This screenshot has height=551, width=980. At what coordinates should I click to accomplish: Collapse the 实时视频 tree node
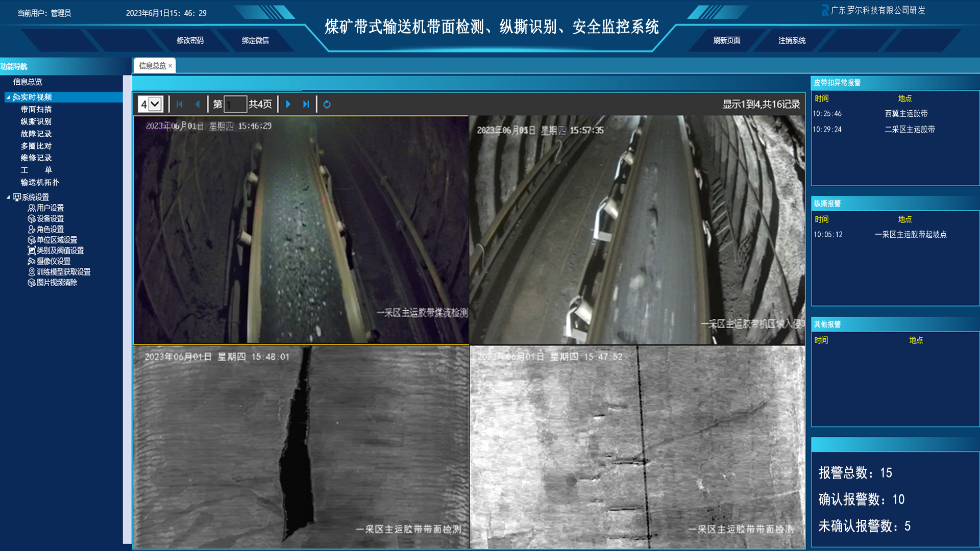(8, 97)
